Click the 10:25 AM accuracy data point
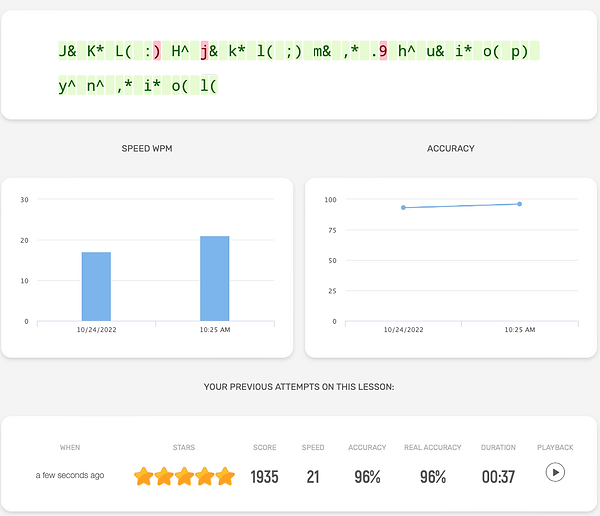This screenshot has height=516, width=600. coord(519,204)
